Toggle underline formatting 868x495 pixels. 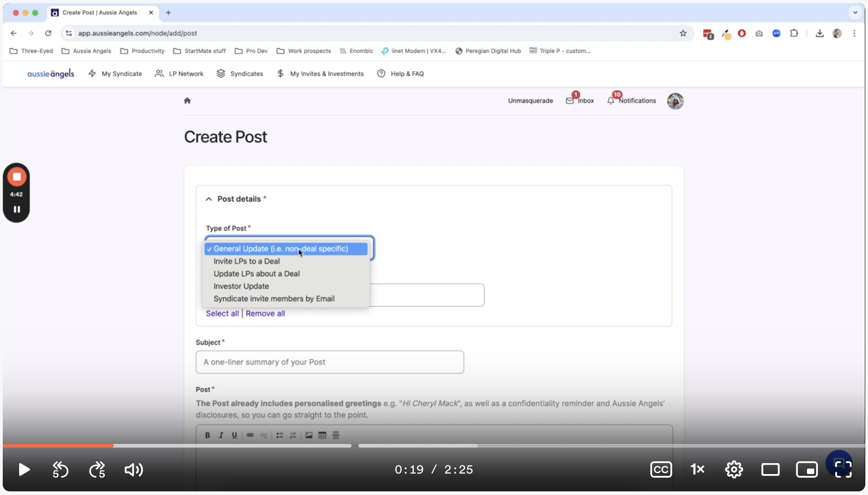point(234,435)
